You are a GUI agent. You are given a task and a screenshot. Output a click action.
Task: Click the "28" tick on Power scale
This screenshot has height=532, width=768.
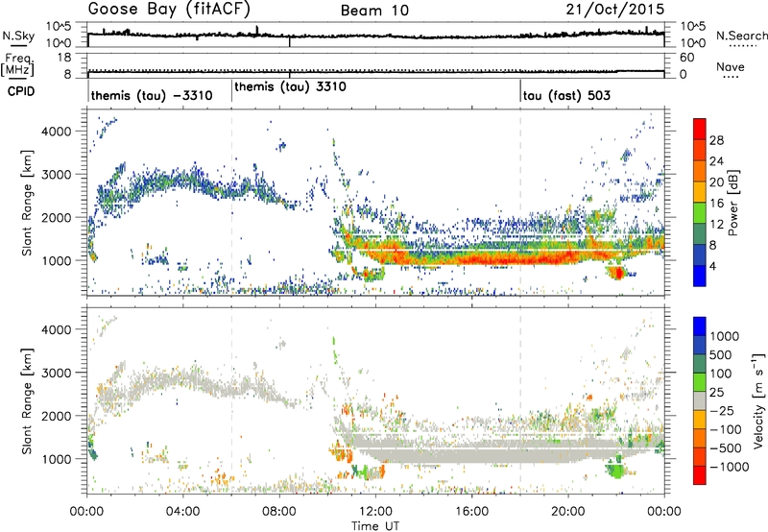pyautogui.click(x=716, y=140)
